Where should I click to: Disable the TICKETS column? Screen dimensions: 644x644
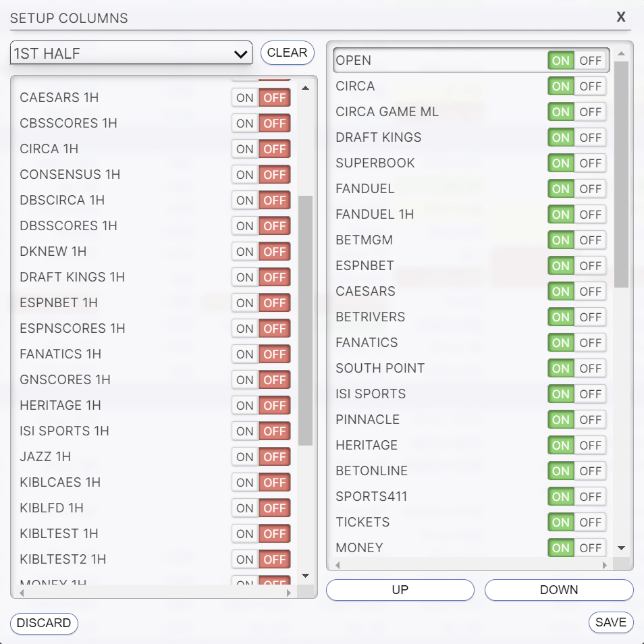tap(590, 522)
